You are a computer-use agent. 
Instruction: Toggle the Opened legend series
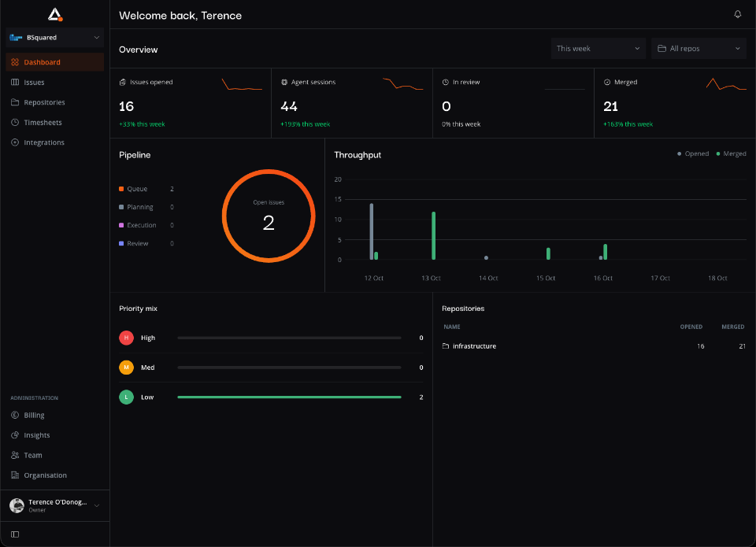[693, 153]
